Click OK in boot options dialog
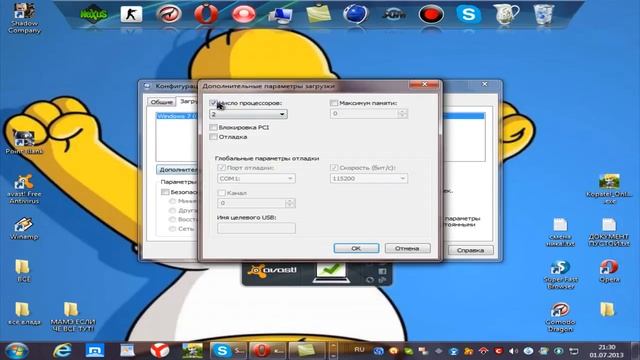This screenshot has width=640, height=360. (x=356, y=248)
